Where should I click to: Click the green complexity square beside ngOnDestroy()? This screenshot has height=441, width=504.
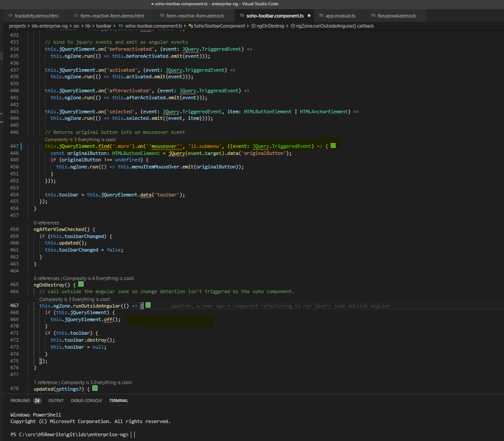point(81,284)
